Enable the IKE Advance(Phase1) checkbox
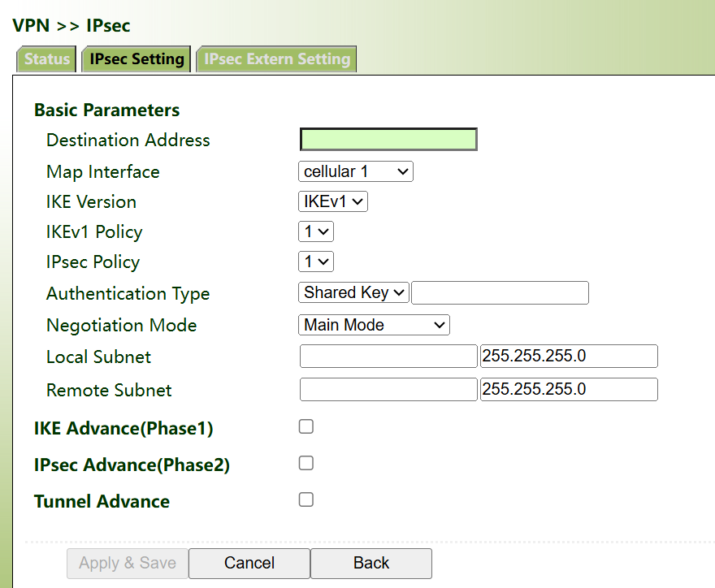 306,426
